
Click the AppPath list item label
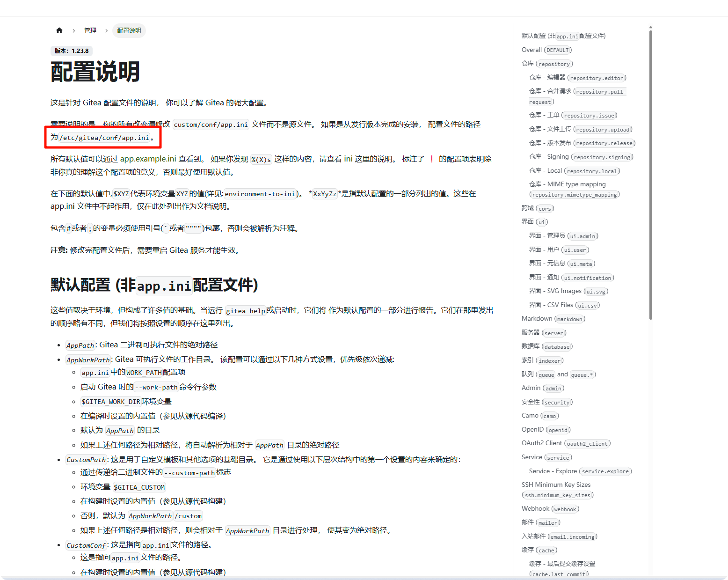[x=80, y=345]
